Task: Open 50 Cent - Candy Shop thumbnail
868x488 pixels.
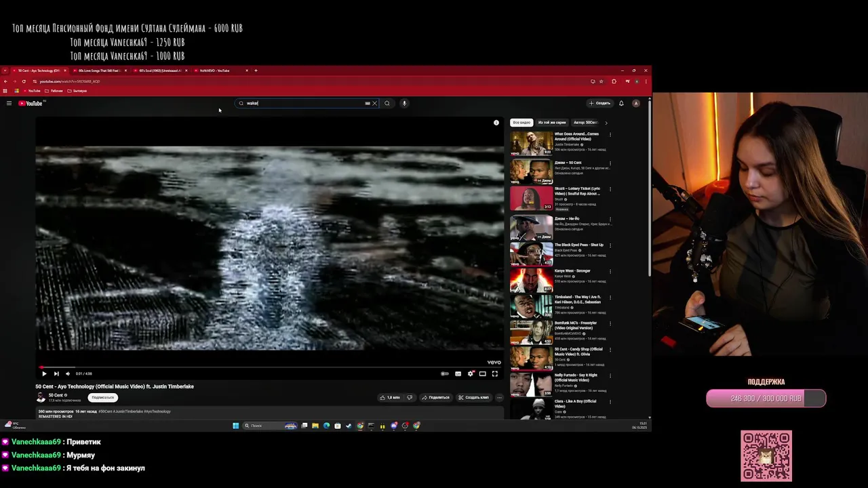Action: (531, 358)
